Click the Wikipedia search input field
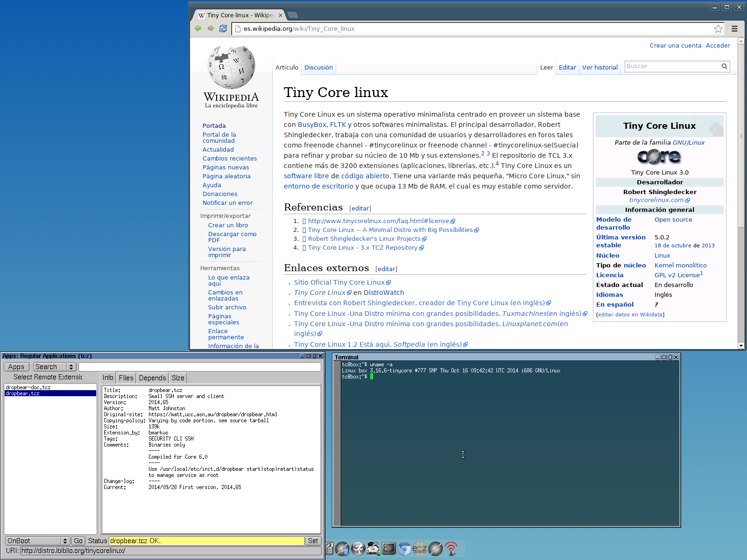Screen dimensions: 747x560 tap(672, 66)
